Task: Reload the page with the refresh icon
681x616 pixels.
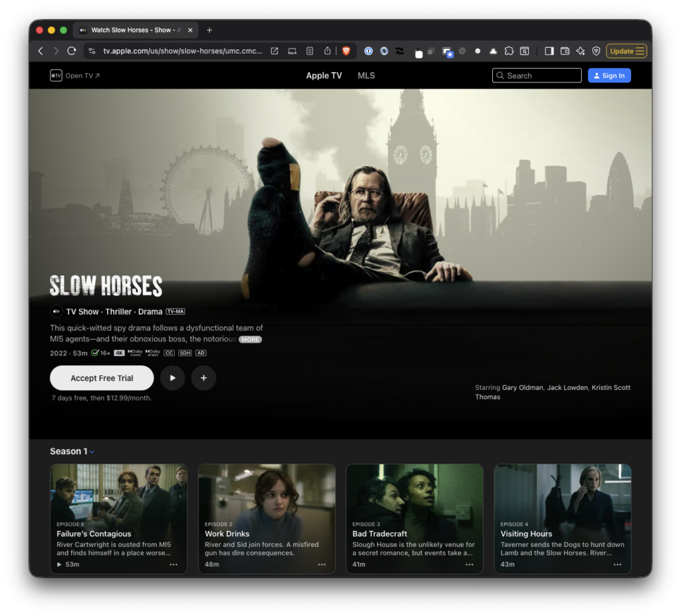Action: pos(72,51)
